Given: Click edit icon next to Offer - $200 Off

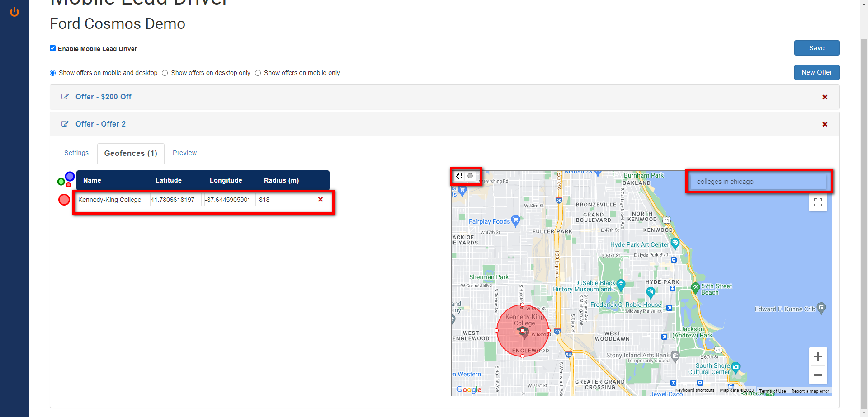Looking at the screenshot, I should coord(65,97).
